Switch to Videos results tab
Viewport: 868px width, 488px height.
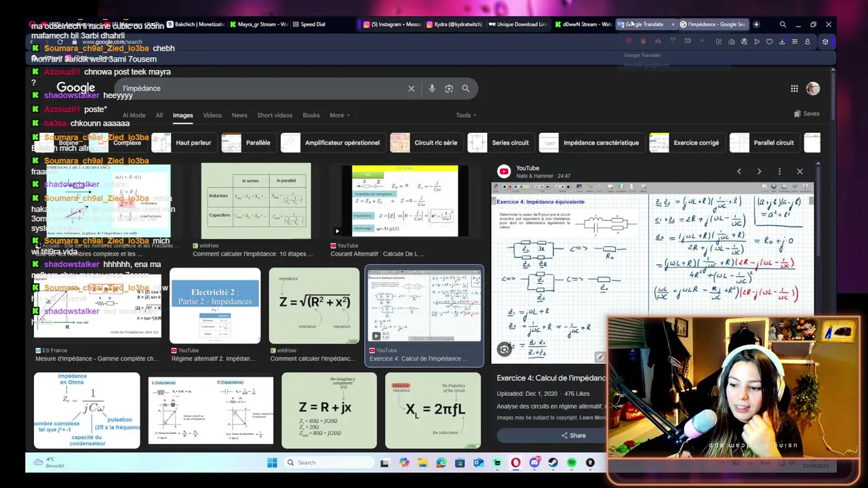point(212,115)
